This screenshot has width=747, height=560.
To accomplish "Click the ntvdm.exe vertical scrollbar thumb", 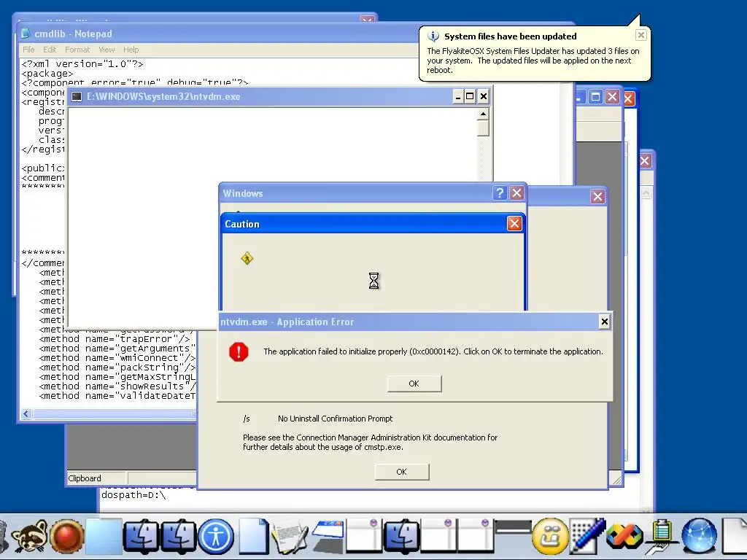I will (483, 128).
